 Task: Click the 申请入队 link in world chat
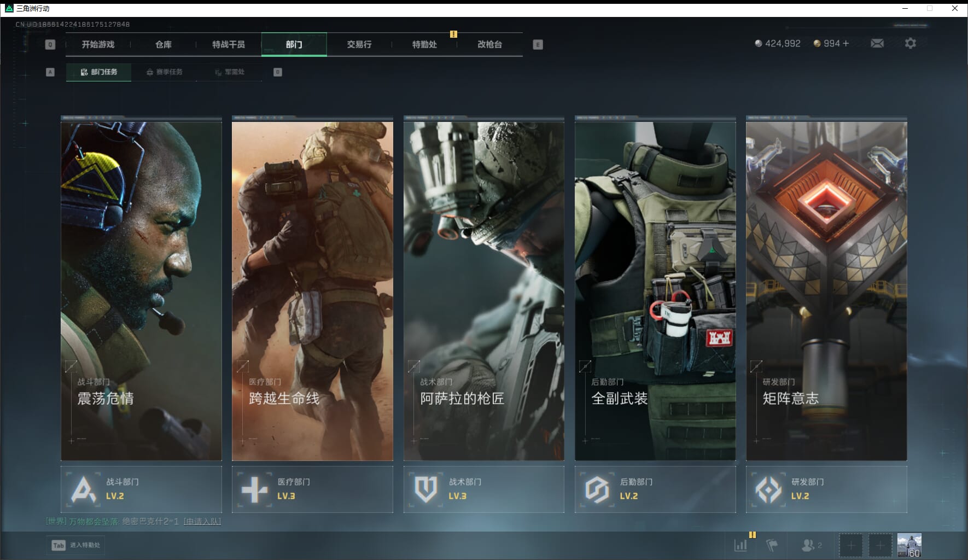coord(202,522)
